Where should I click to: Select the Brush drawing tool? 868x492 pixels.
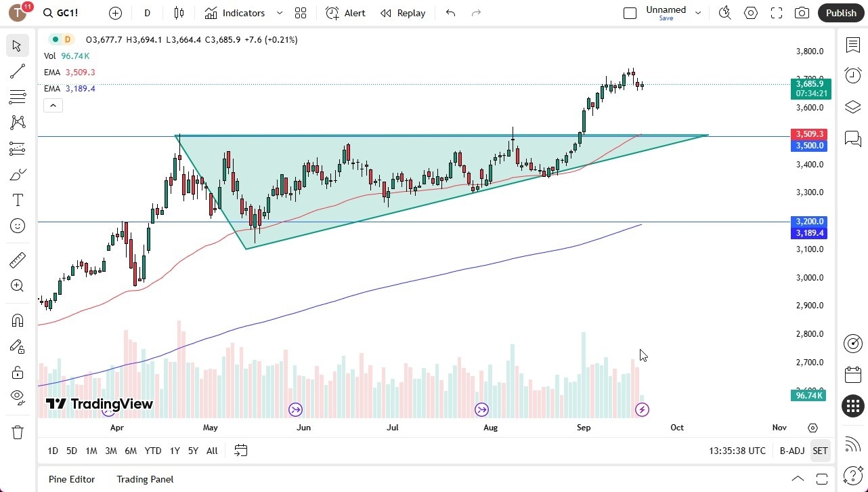click(17, 173)
